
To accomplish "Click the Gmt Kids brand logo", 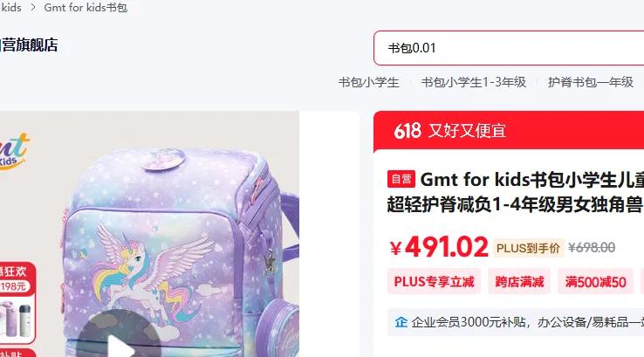I will coord(15,150).
